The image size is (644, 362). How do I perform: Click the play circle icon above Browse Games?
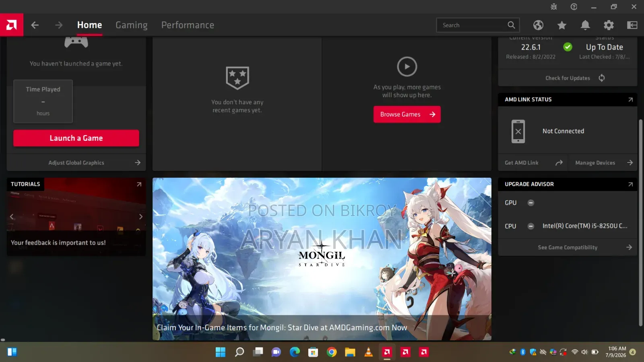coord(407,66)
